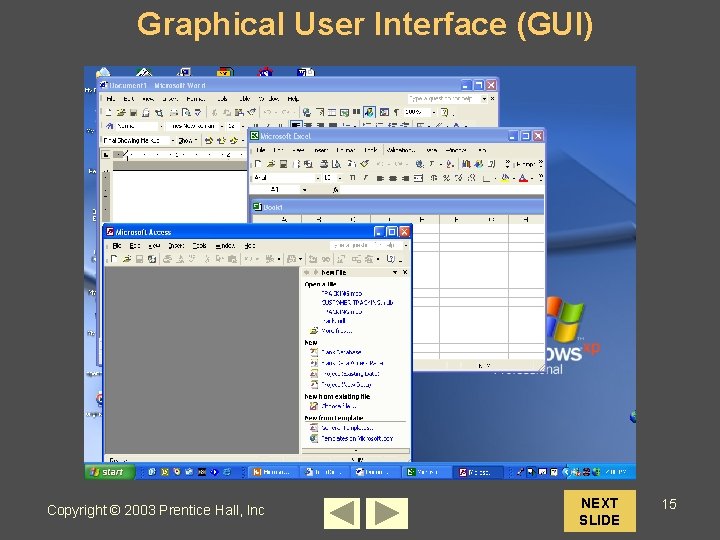This screenshot has height=540, width=720.
Task: Open font size dropdown in Excel
Action: click(340, 178)
